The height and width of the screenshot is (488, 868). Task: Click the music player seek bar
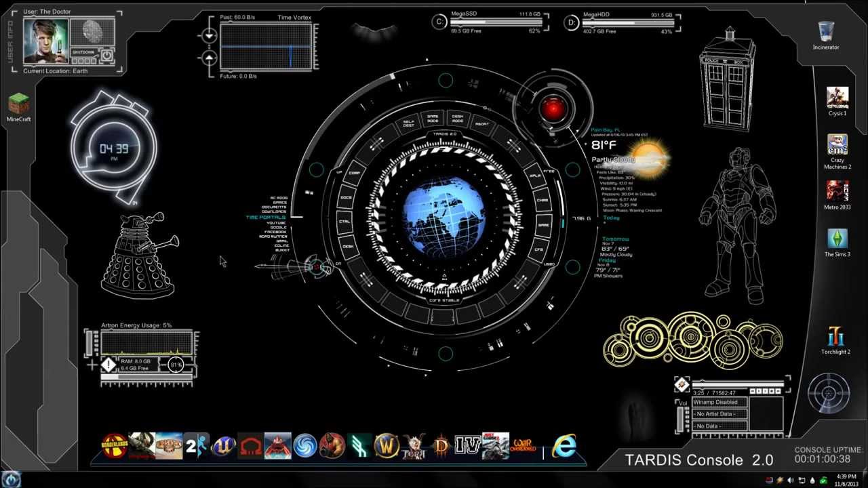pyautogui.click(x=738, y=384)
